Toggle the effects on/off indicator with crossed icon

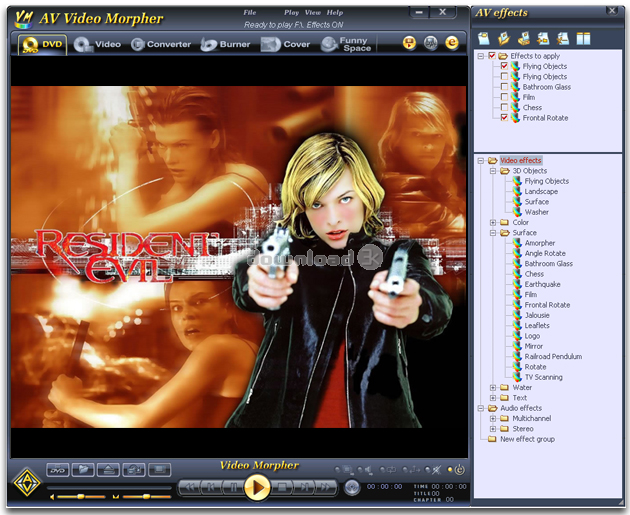pos(434,470)
